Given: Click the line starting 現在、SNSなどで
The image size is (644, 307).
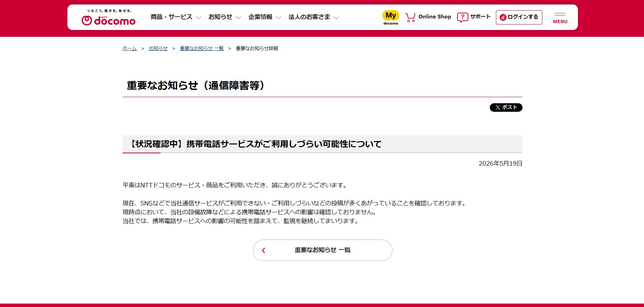Looking at the screenshot, I should click(x=295, y=203).
